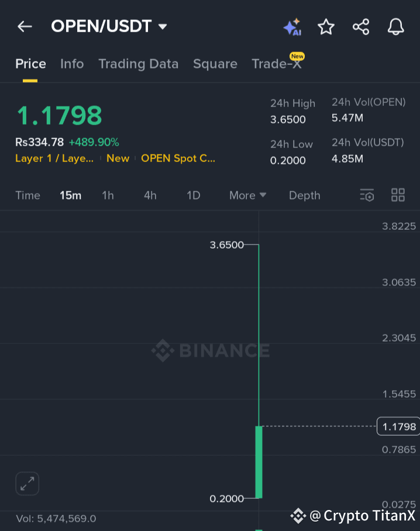This screenshot has height=531, width=420.
Task: Expand chart to fullscreen
Action: [27, 484]
